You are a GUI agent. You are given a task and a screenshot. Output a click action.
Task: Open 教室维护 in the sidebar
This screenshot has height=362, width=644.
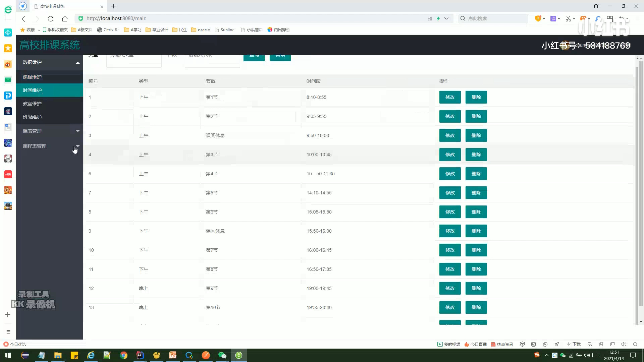pyautogui.click(x=50, y=104)
